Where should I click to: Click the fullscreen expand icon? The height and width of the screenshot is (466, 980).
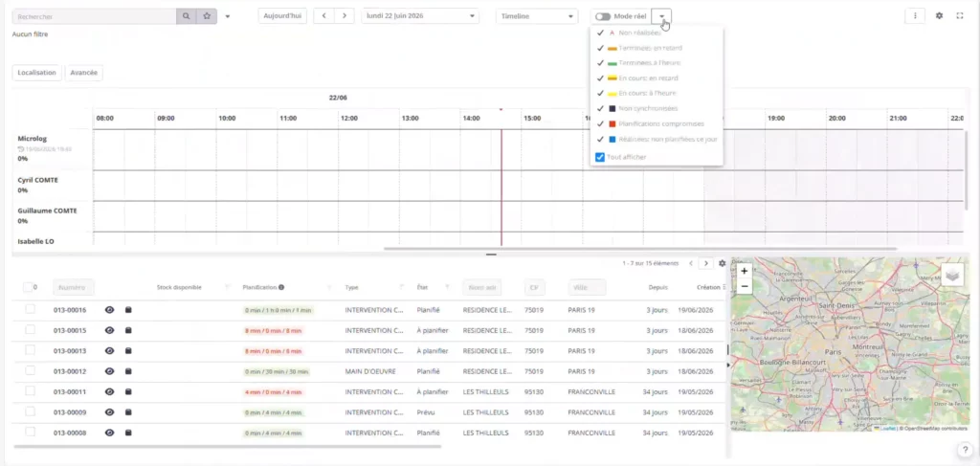click(960, 16)
